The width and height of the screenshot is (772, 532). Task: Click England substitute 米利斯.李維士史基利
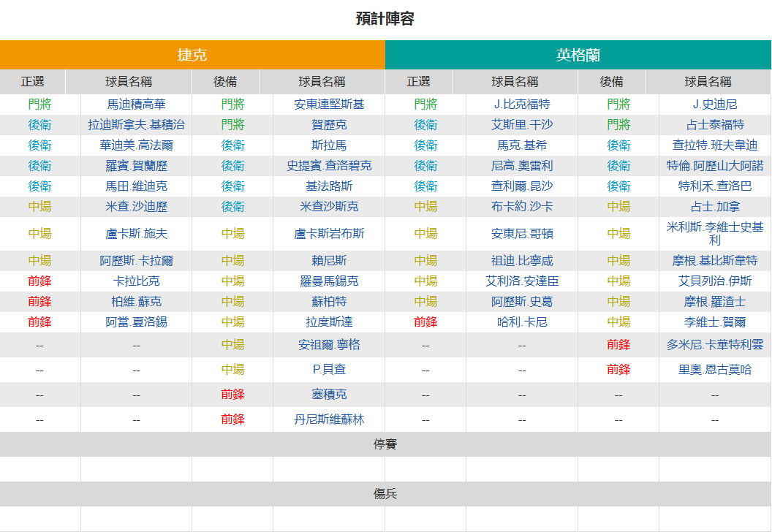[x=716, y=234]
